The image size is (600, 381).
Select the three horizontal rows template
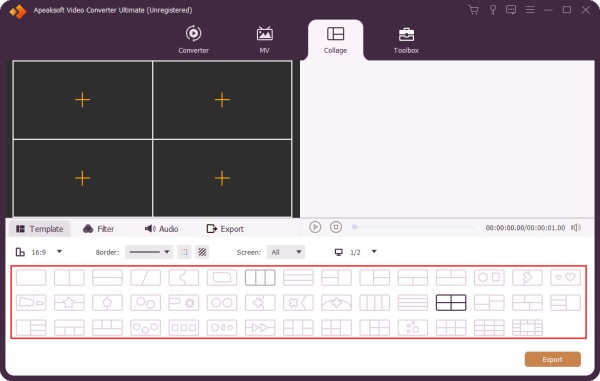298,277
